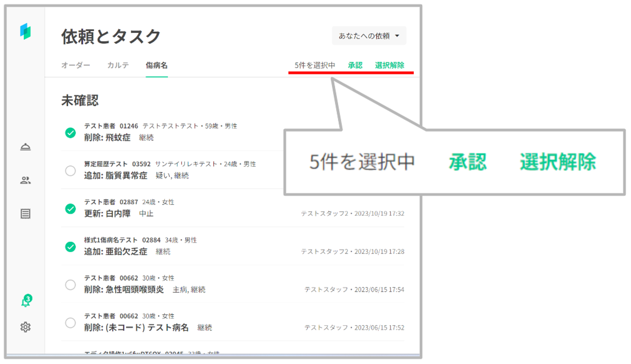Viewport: 631px width, 364px height.
Task: Open the document list icon in sidebar
Action: (x=25, y=214)
